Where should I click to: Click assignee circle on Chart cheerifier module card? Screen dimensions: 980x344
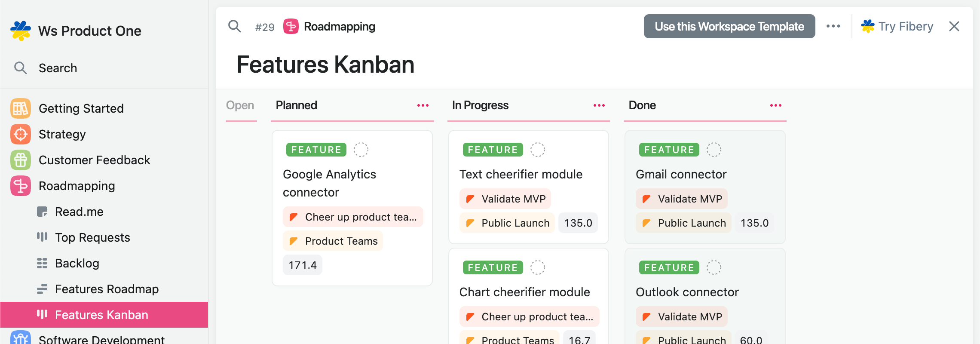pyautogui.click(x=537, y=267)
